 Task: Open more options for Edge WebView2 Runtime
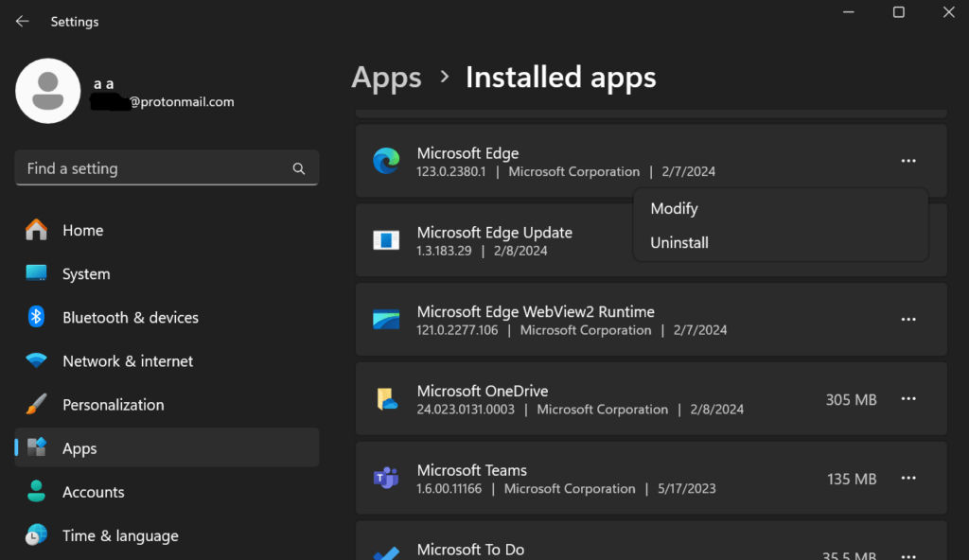tap(908, 319)
